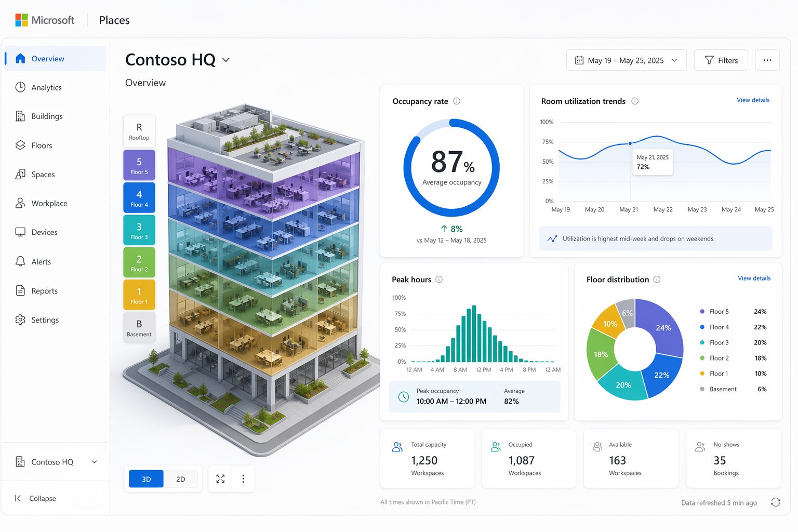Click the 87% occupancy ring gauge
The width and height of the screenshot is (798, 532).
(x=451, y=168)
